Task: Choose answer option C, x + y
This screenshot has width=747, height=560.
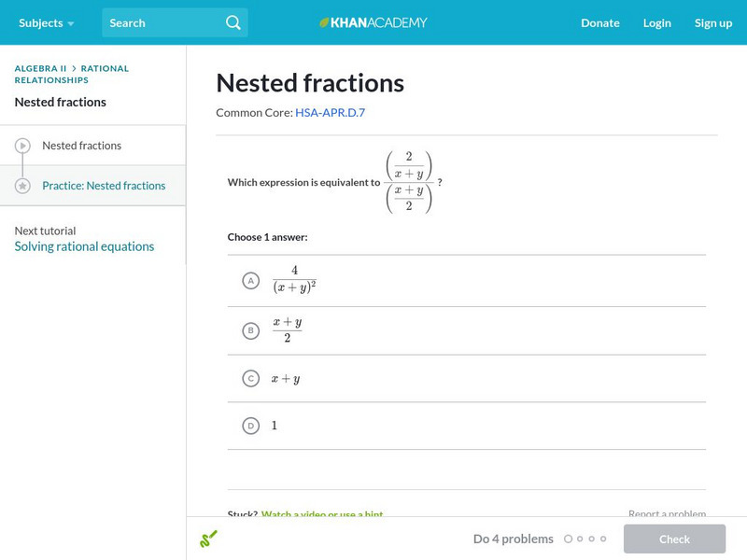Action: pyautogui.click(x=250, y=378)
